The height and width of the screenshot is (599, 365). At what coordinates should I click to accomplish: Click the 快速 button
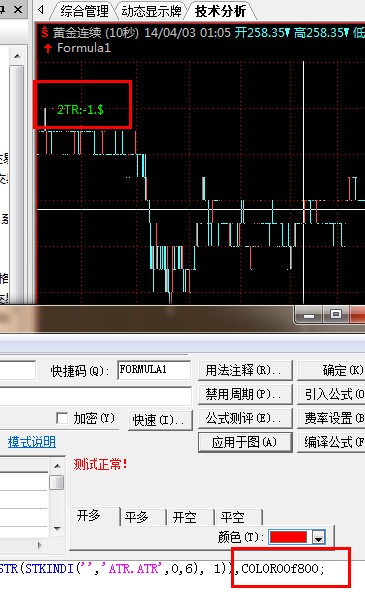(x=160, y=420)
